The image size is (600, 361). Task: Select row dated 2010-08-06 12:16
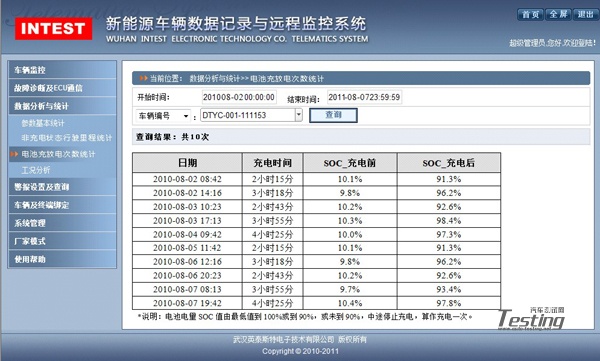click(316, 261)
